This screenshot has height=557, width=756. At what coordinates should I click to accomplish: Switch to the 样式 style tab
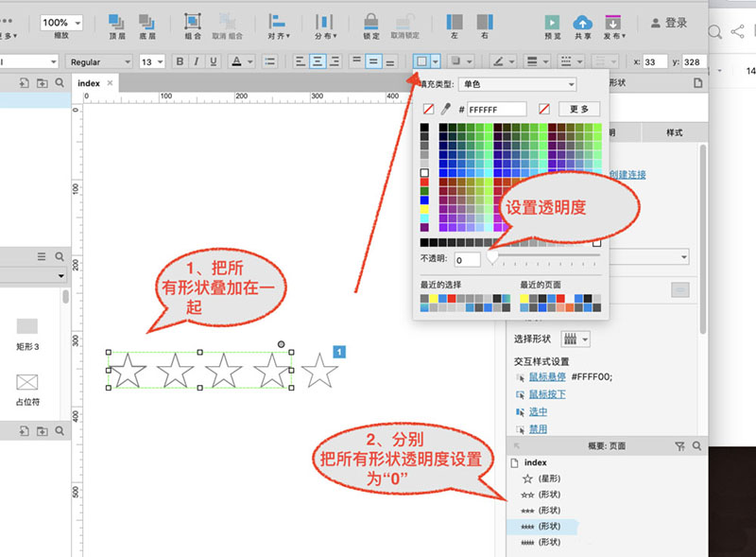675,132
